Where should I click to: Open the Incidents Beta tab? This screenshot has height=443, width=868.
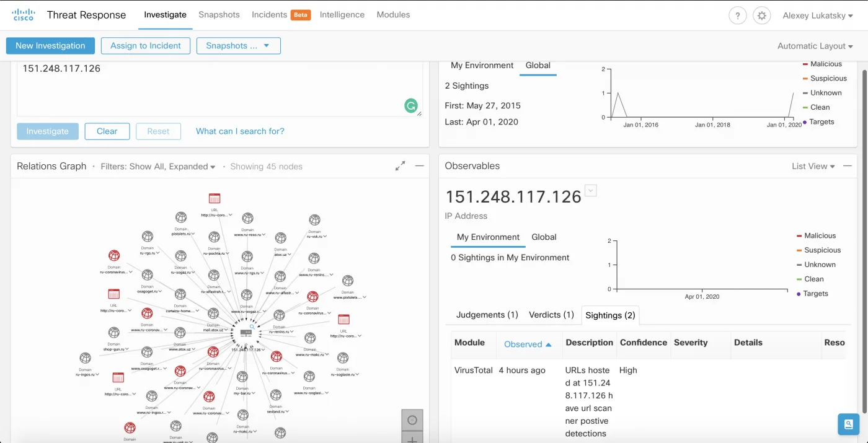click(x=281, y=15)
